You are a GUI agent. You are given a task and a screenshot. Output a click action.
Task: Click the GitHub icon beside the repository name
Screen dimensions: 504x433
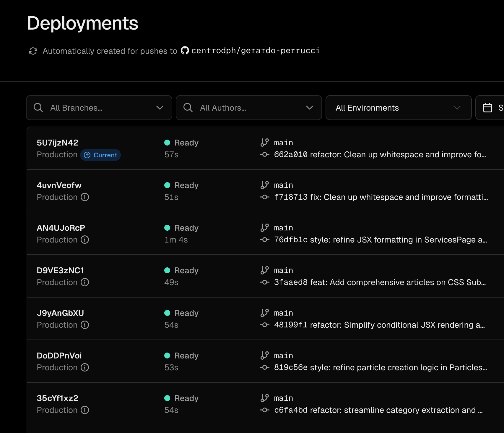point(185,51)
